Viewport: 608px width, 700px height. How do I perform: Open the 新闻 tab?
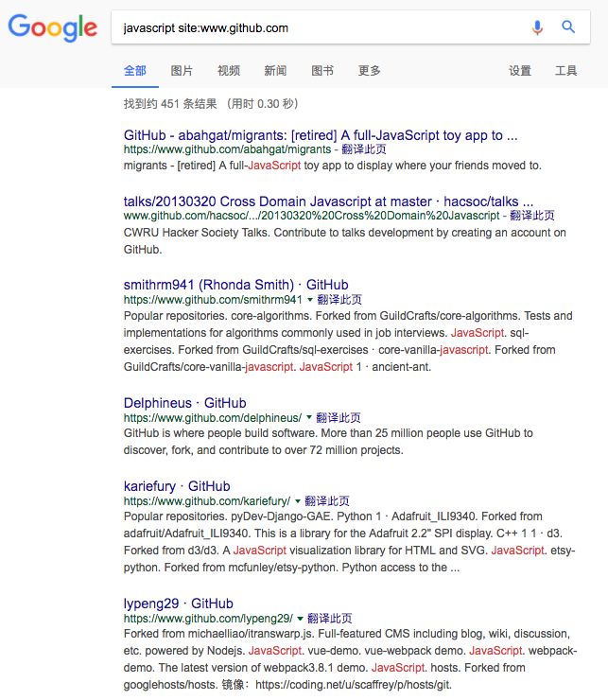point(275,71)
